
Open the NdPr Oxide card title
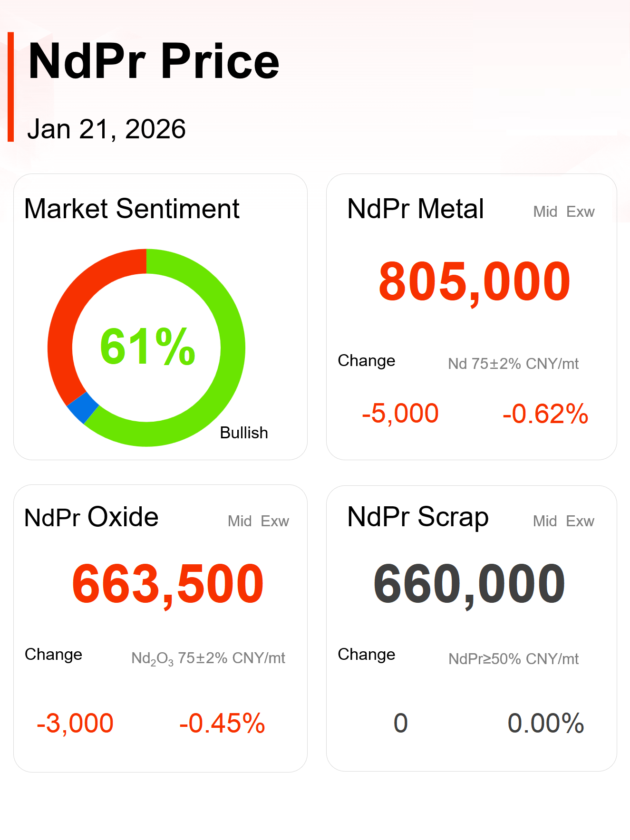pyautogui.click(x=91, y=517)
